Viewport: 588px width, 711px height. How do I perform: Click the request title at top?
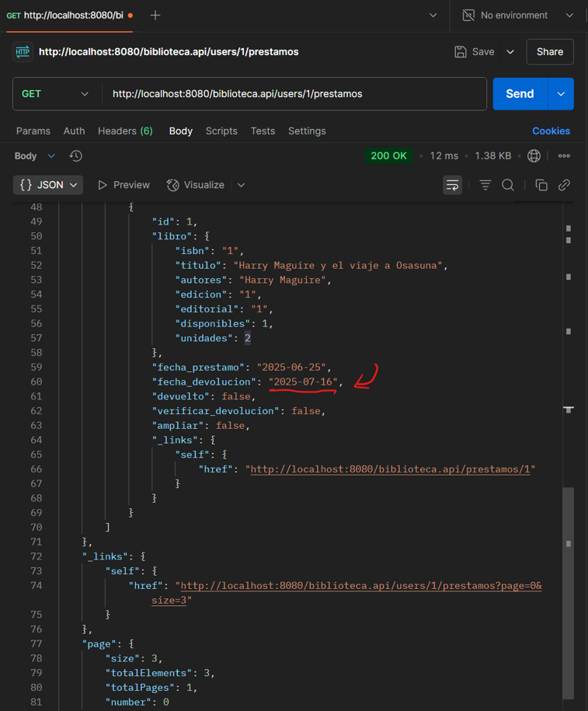[x=169, y=52]
